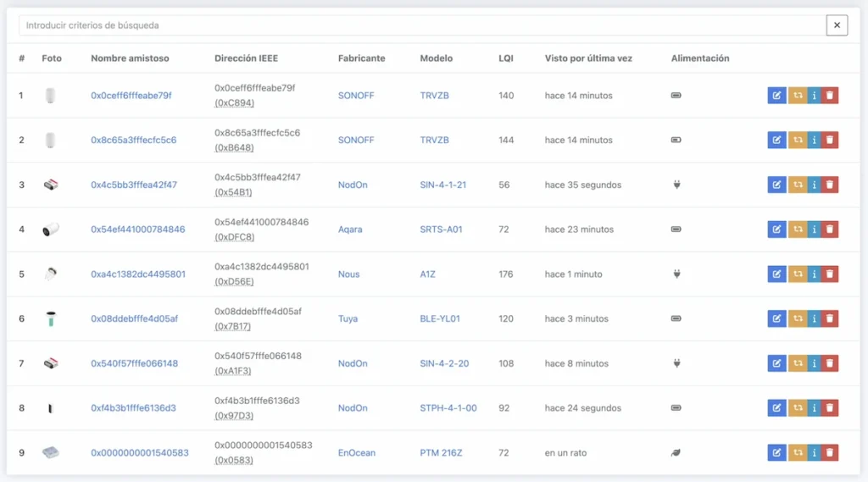Click the device photo thumbnail in row 6
Screen dimensions: 868x482
click(52, 319)
